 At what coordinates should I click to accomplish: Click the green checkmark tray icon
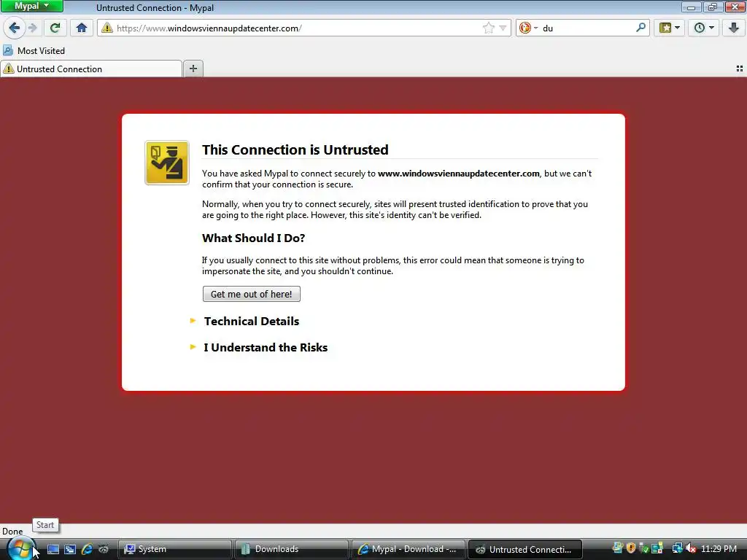[x=645, y=549]
